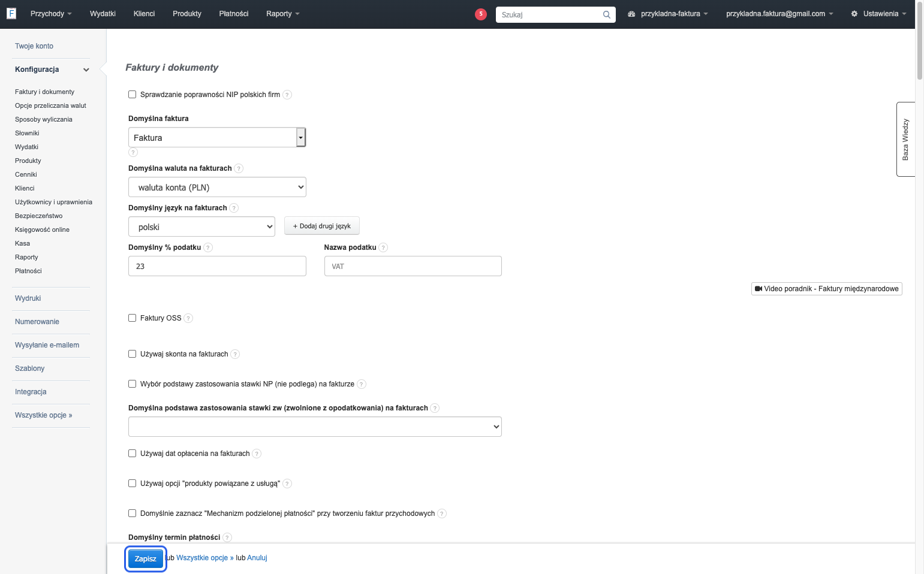Open the Raporty menu in top bar
Screen dimensions: 924x574
click(x=282, y=14)
